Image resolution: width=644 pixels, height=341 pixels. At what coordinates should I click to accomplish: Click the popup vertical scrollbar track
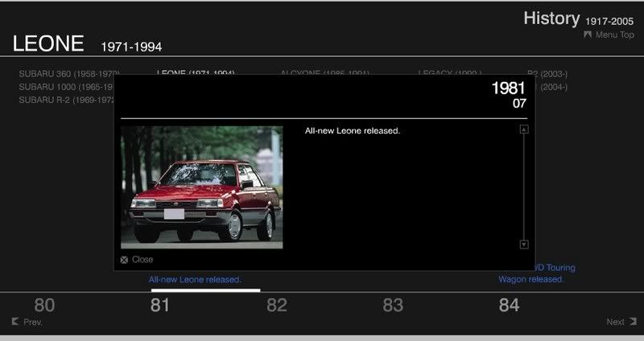pyautogui.click(x=524, y=187)
